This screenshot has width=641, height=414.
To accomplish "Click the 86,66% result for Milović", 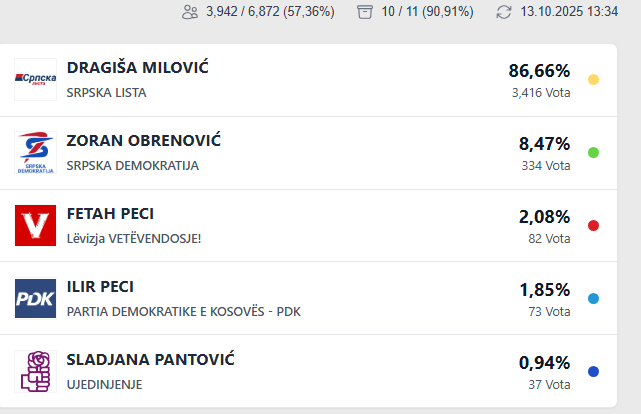I will 539,71.
